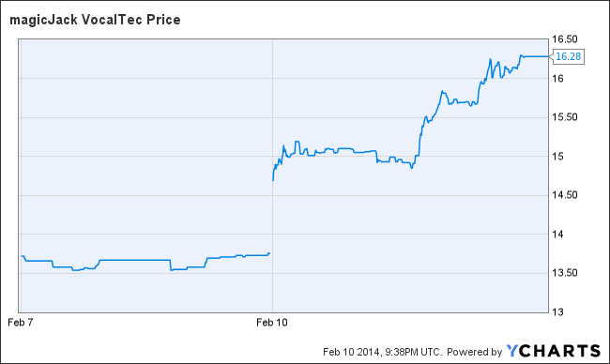Click the 14 y-axis label
Viewport: 610px width, 364px height.
pyautogui.click(x=557, y=235)
